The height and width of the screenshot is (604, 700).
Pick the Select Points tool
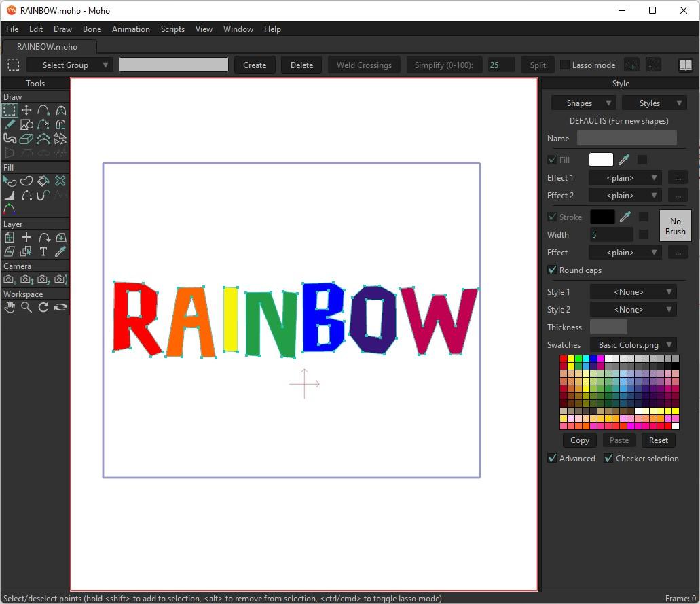coord(10,110)
